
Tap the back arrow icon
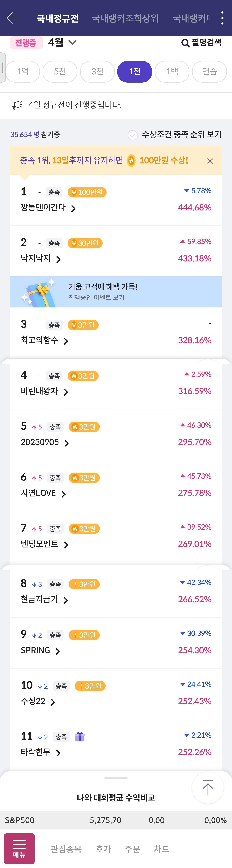click(x=13, y=18)
